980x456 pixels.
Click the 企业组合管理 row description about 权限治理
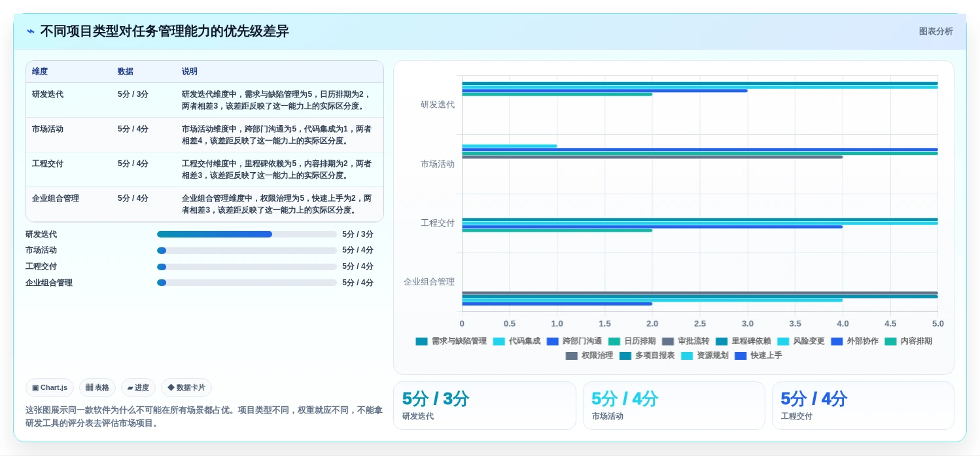277,204
